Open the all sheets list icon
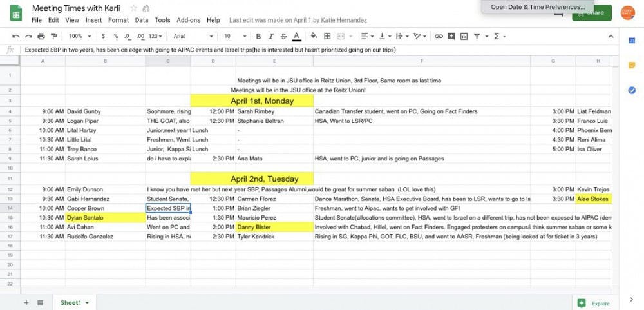The width and height of the screenshot is (644, 310). [40, 303]
